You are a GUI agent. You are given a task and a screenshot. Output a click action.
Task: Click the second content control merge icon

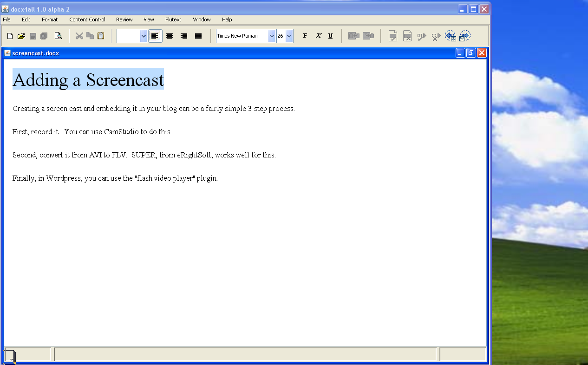coord(368,36)
